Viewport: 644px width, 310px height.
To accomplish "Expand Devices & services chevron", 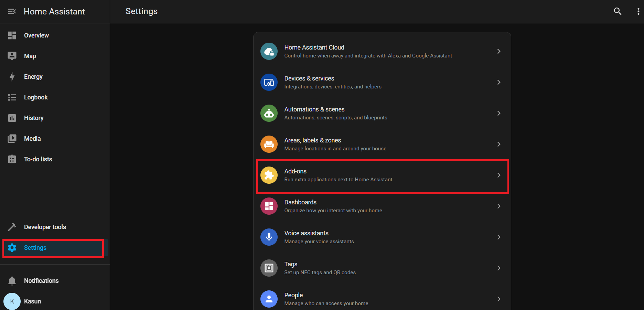I will pyautogui.click(x=499, y=82).
